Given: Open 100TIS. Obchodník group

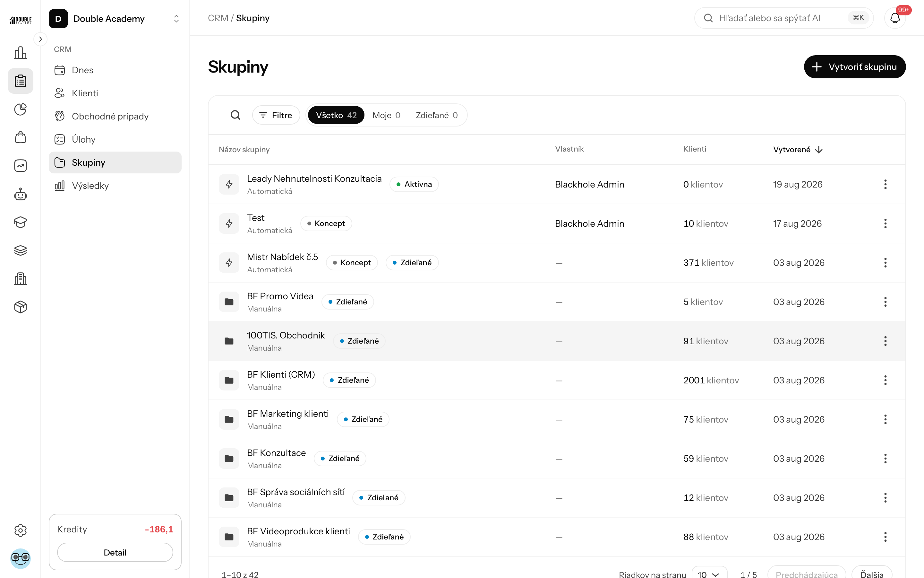Looking at the screenshot, I should click(x=286, y=335).
